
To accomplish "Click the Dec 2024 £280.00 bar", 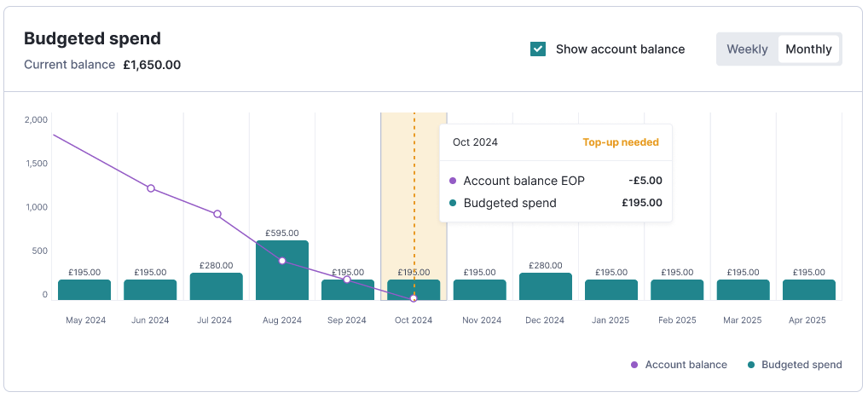I will tap(546, 286).
